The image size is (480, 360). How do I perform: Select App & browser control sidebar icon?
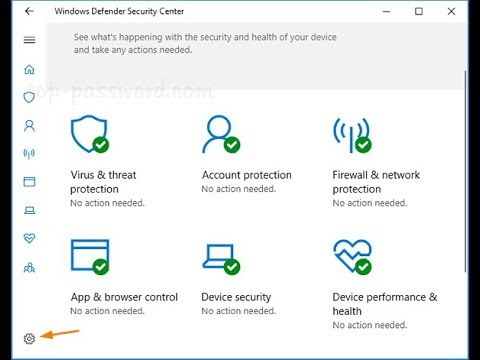(x=29, y=182)
